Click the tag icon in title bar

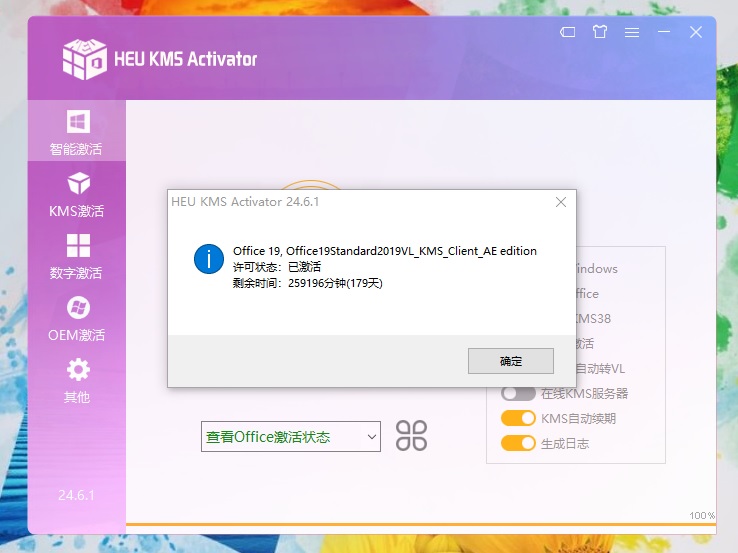click(x=568, y=32)
